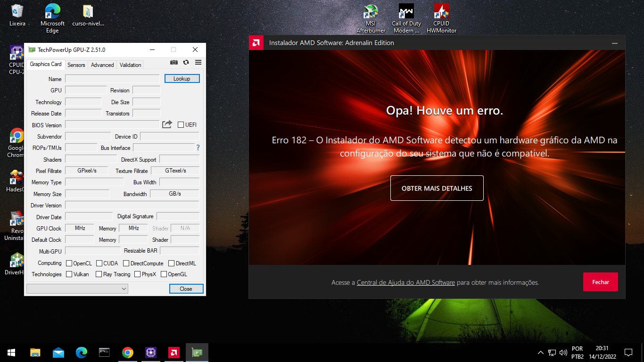Toggle the OpenCL checkbox
644x362 pixels.
coord(69,263)
